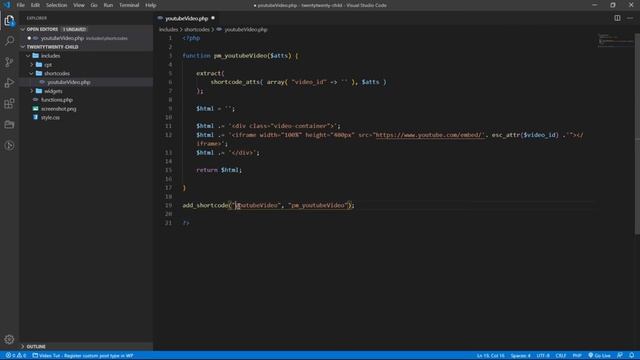Click the Ln 19, Col 16 status item

point(491,356)
